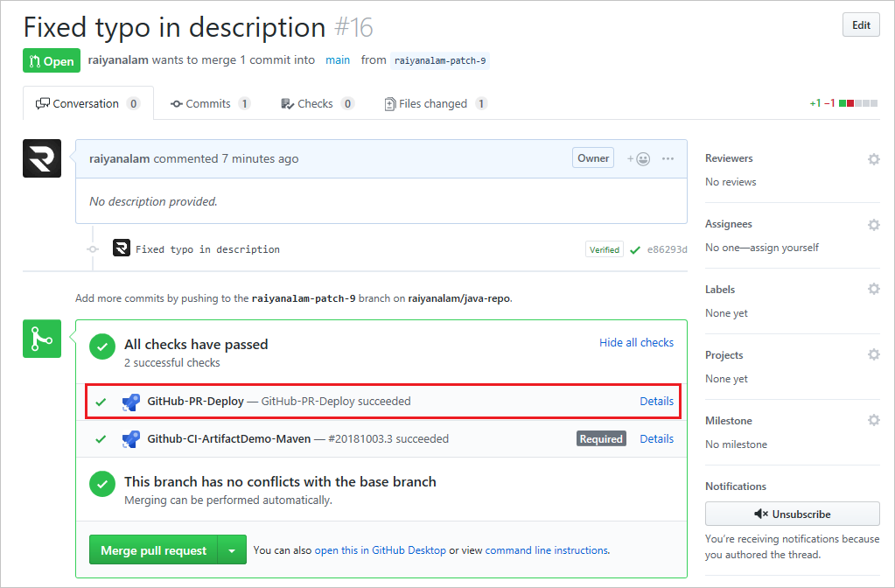Viewport: 895px width, 588px height.
Task: Add a reaction with the smiley icon
Action: click(643, 158)
